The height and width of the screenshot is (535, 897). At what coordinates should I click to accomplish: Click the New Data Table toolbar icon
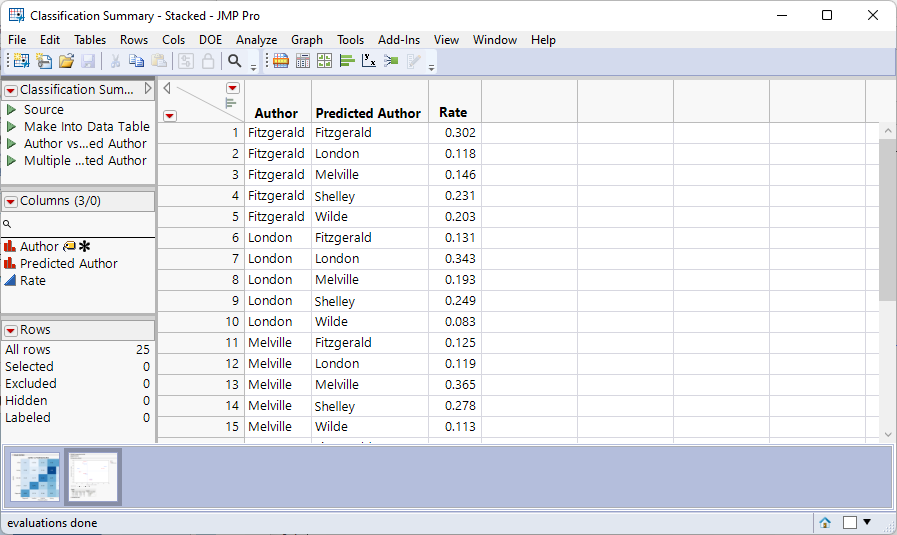click(21, 61)
